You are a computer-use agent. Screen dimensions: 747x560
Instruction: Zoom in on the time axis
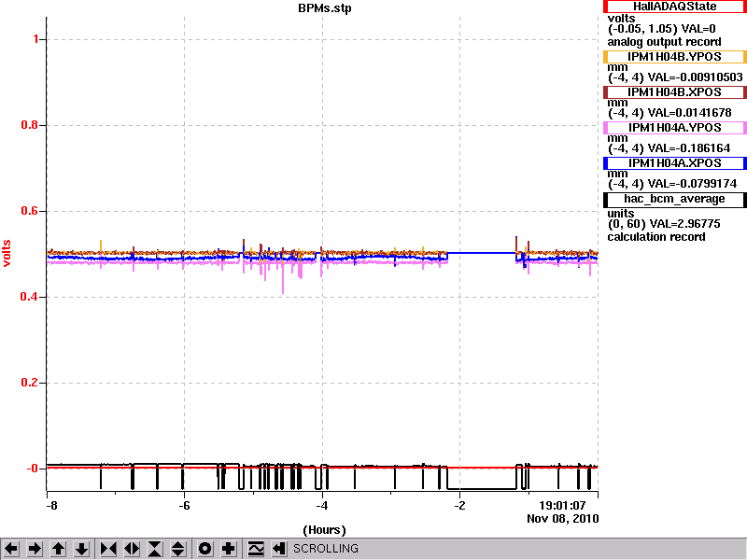coord(108,549)
